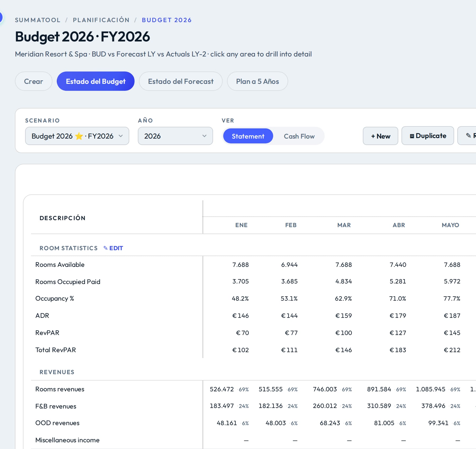Click ADR ABR value €179
The height and width of the screenshot is (449, 476).
398,316
